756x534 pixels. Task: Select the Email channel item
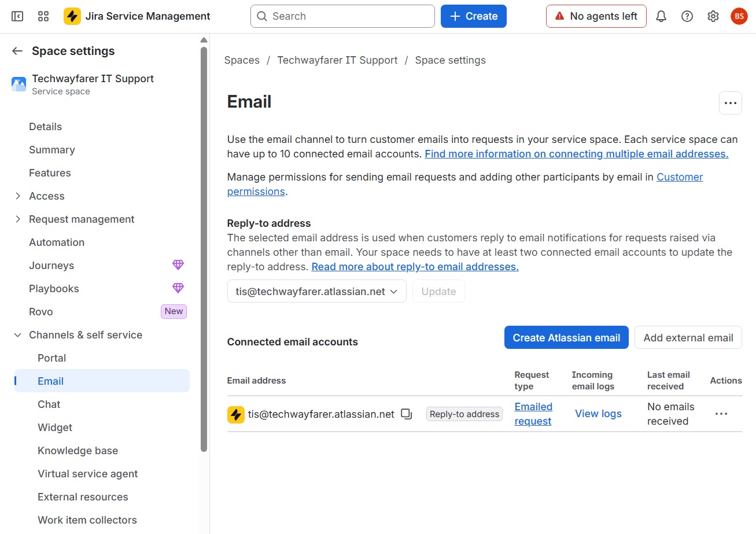[x=102, y=381]
